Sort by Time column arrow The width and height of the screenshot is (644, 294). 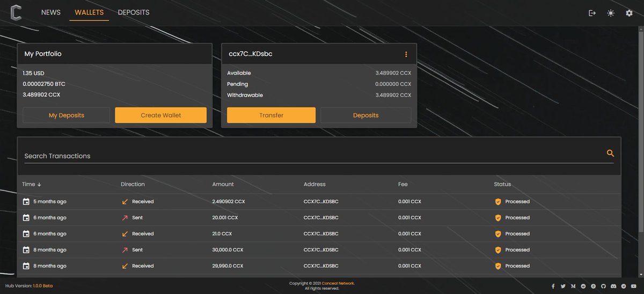tap(39, 185)
